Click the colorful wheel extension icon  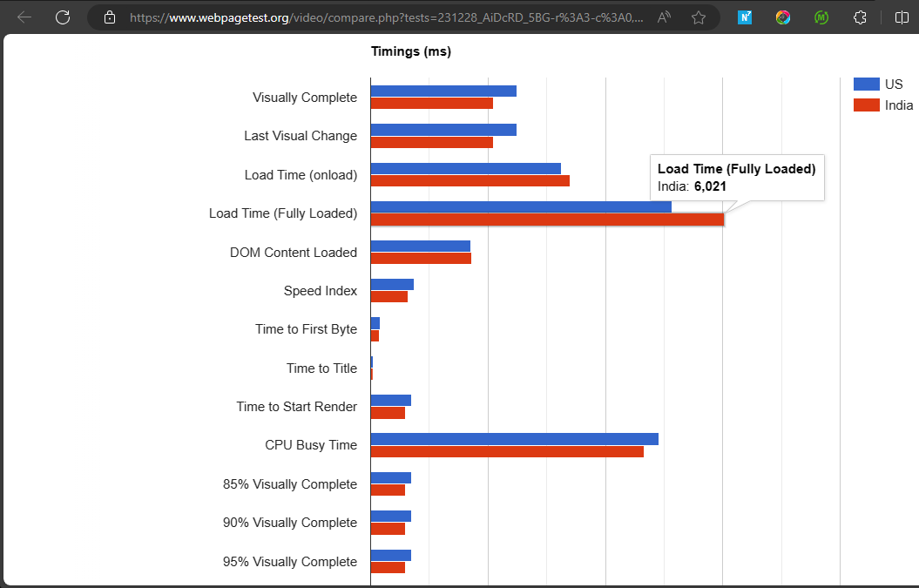pyautogui.click(x=782, y=17)
